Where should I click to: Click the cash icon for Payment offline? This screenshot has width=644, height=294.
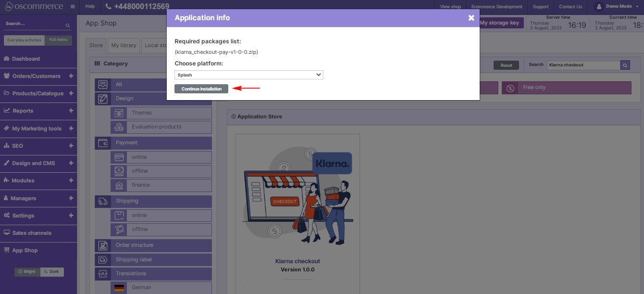[x=119, y=171]
